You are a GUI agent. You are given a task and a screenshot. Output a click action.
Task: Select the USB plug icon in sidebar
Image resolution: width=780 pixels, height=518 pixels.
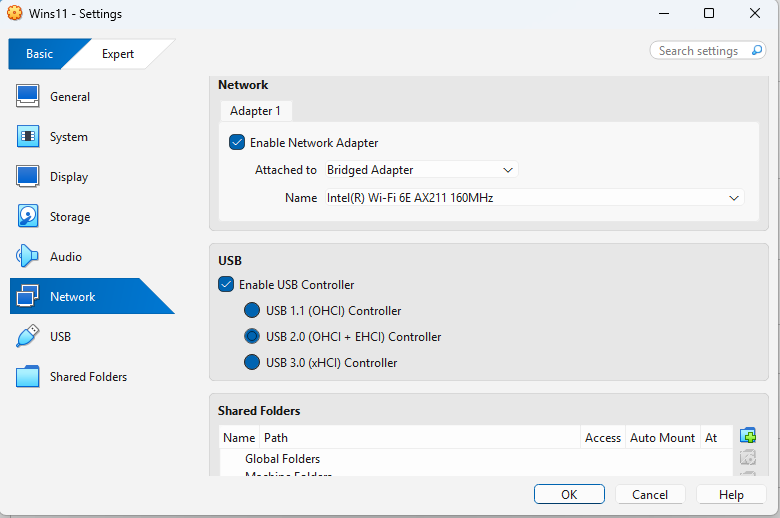29,337
